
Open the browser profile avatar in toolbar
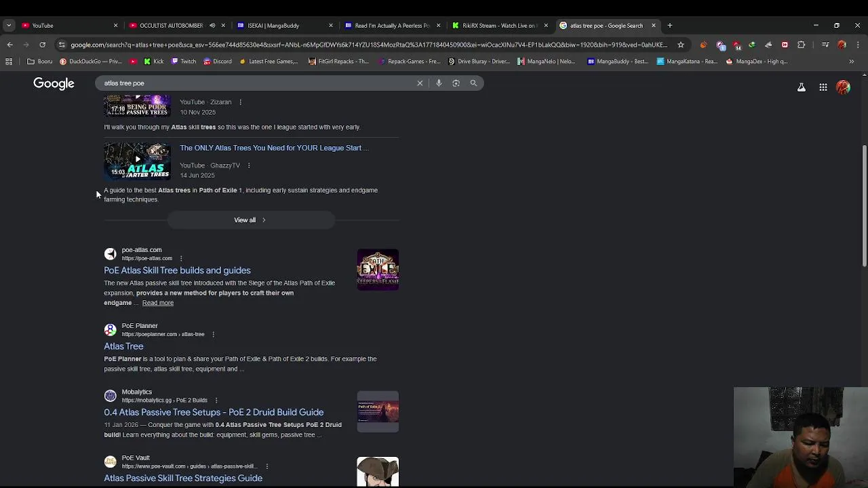click(842, 45)
